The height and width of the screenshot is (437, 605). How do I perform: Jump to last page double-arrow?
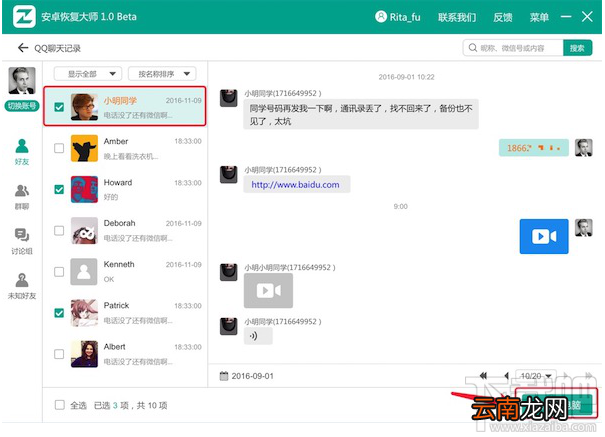point(588,375)
